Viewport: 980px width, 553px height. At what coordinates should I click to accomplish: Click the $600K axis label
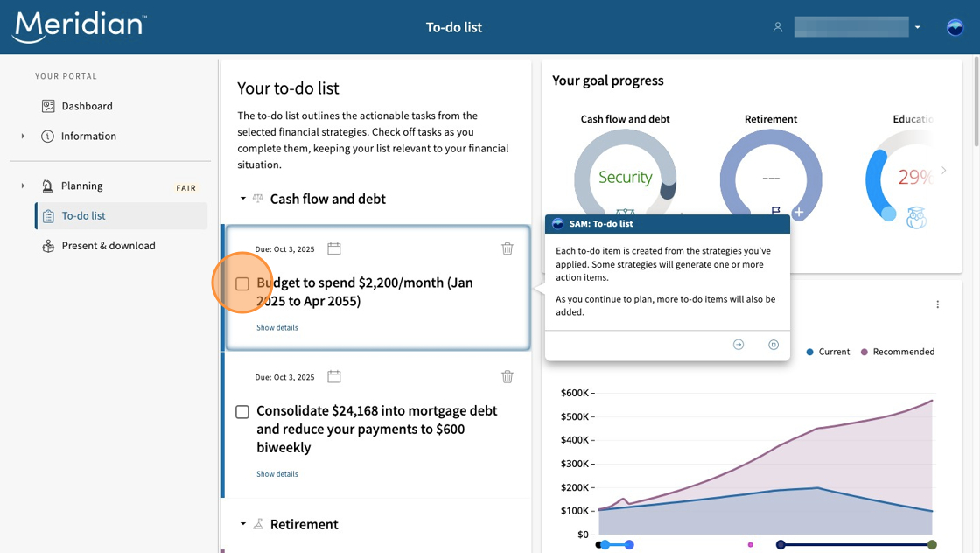point(574,393)
